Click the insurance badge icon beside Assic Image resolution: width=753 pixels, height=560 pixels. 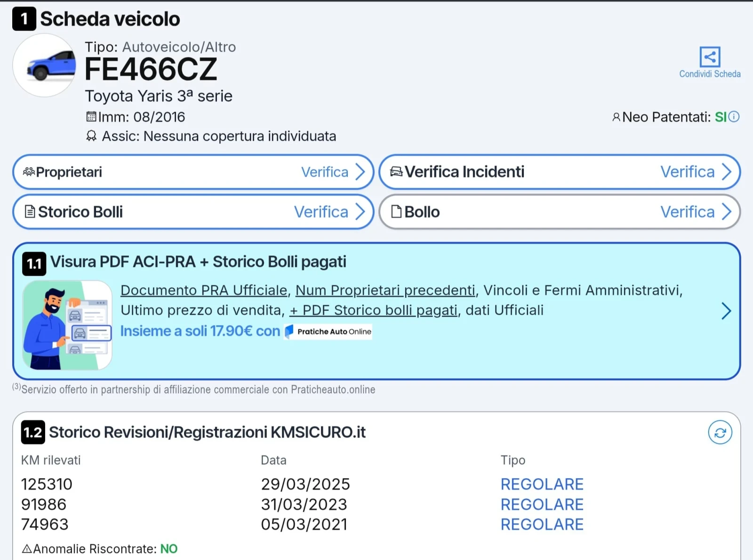pyautogui.click(x=91, y=136)
